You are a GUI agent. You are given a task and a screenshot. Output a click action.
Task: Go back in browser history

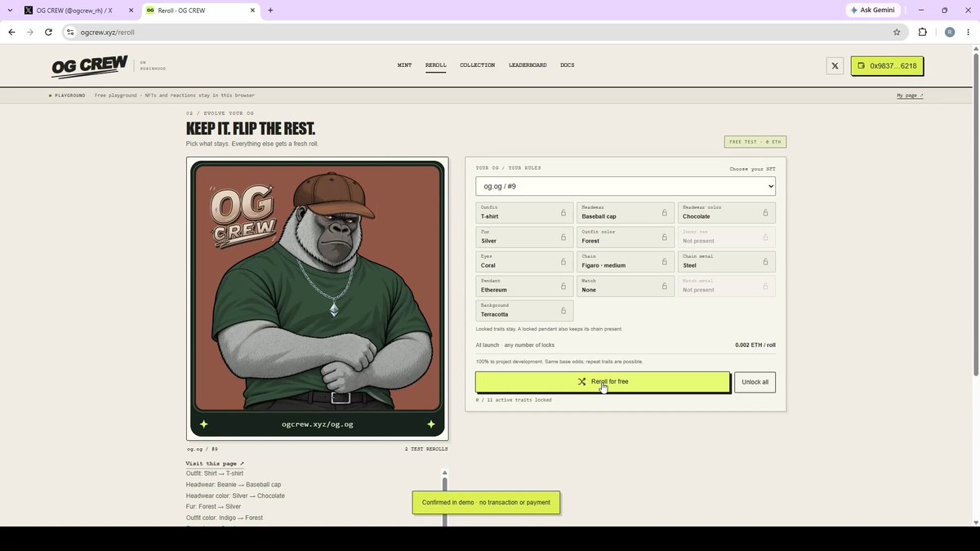11,32
